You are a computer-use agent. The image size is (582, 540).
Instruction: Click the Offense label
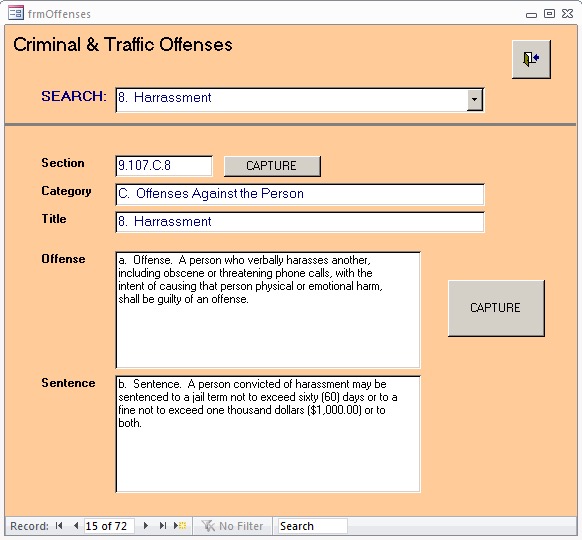click(x=63, y=259)
